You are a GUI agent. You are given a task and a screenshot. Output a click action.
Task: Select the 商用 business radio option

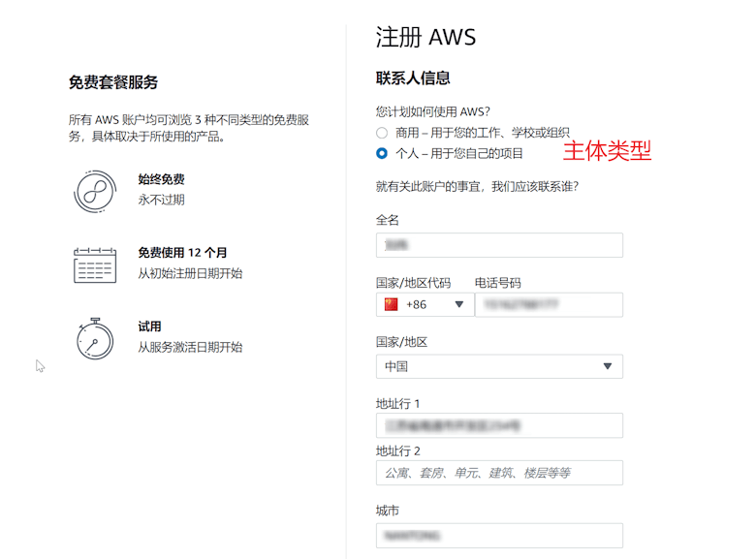pos(382,133)
